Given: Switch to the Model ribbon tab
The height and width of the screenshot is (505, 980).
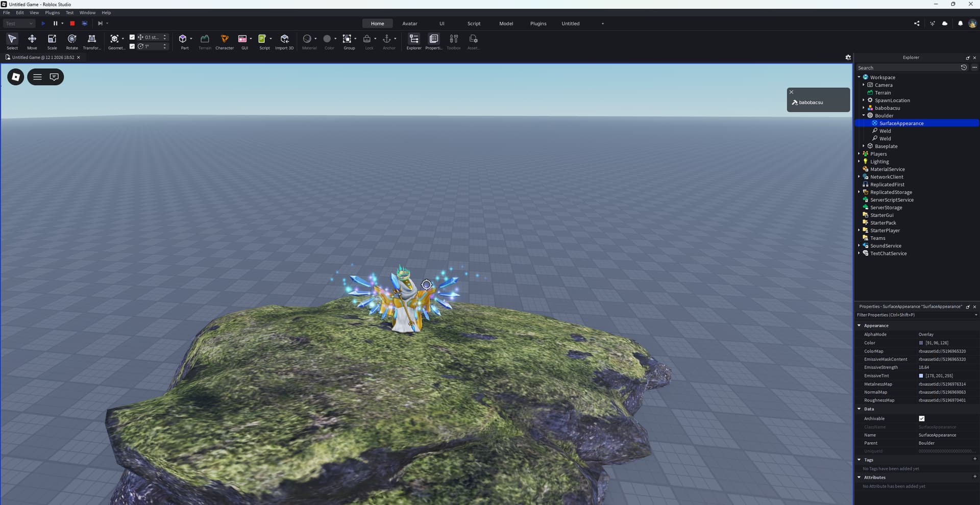Looking at the screenshot, I should [506, 23].
